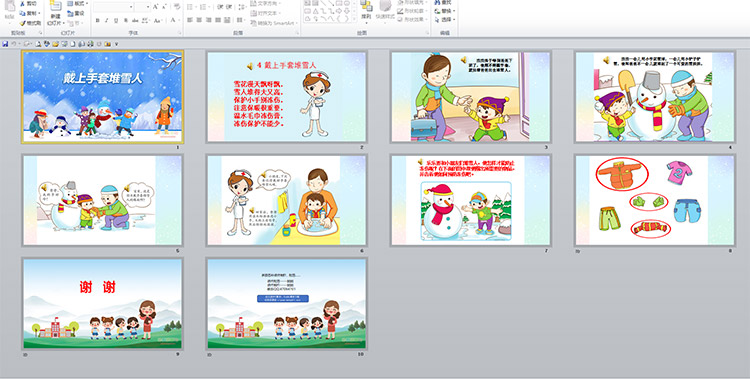Expand the quick access toolbar customize arrow
Screen dimensions: 750x379
pyautogui.click(x=116, y=44)
